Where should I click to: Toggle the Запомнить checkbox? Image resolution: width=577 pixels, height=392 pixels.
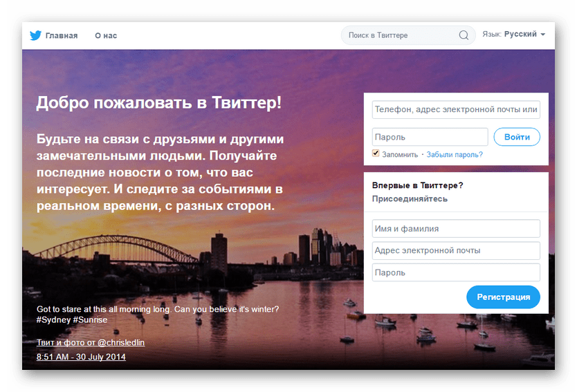[376, 153]
